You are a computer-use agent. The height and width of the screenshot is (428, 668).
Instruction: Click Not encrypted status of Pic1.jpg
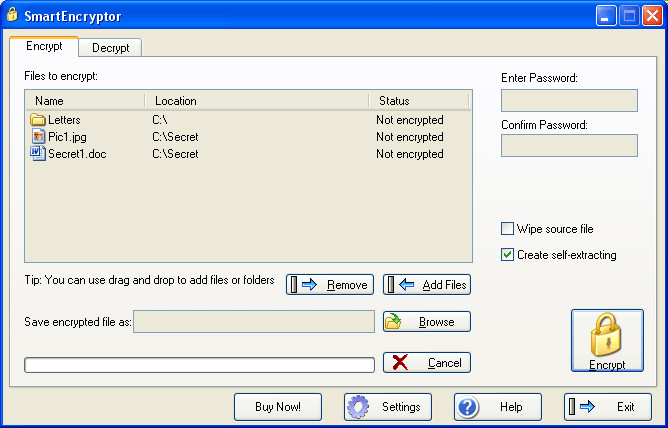[410, 137]
